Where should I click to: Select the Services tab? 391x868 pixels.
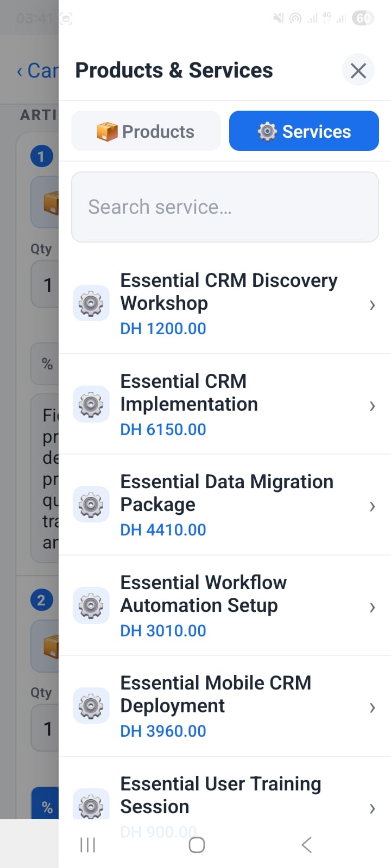click(304, 131)
